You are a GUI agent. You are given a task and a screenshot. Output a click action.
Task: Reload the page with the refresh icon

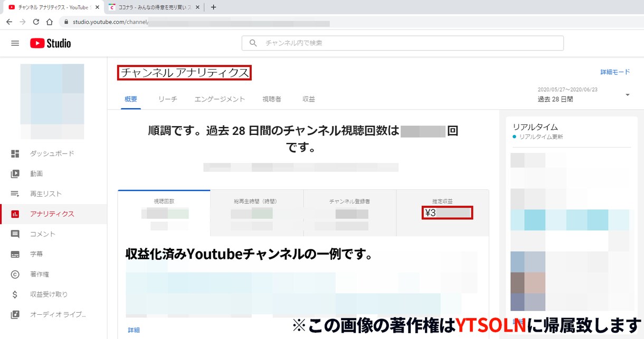click(x=36, y=22)
